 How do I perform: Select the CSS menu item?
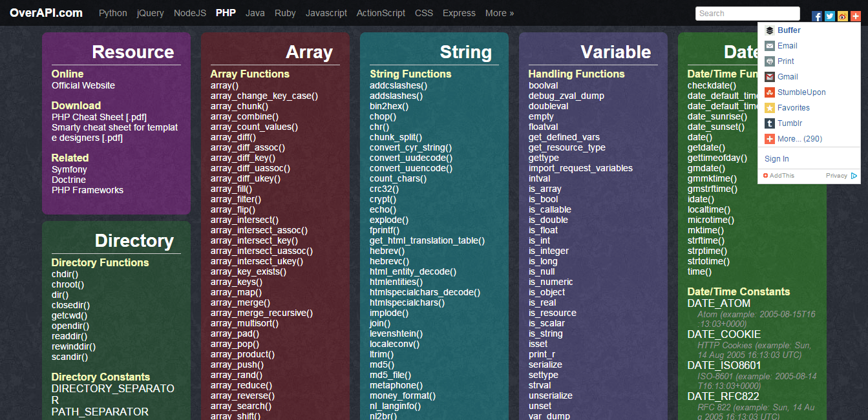423,13
